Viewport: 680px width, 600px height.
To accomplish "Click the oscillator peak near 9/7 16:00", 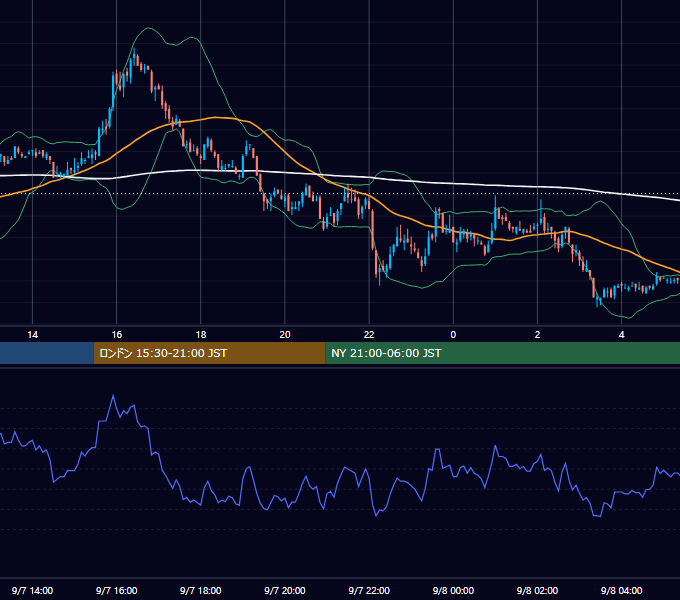I will click(x=113, y=396).
